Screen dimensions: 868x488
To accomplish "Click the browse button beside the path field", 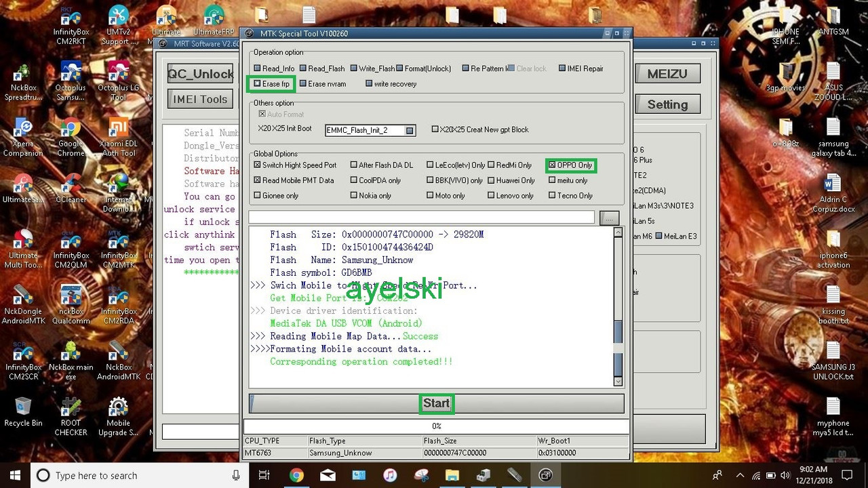I will click(609, 218).
